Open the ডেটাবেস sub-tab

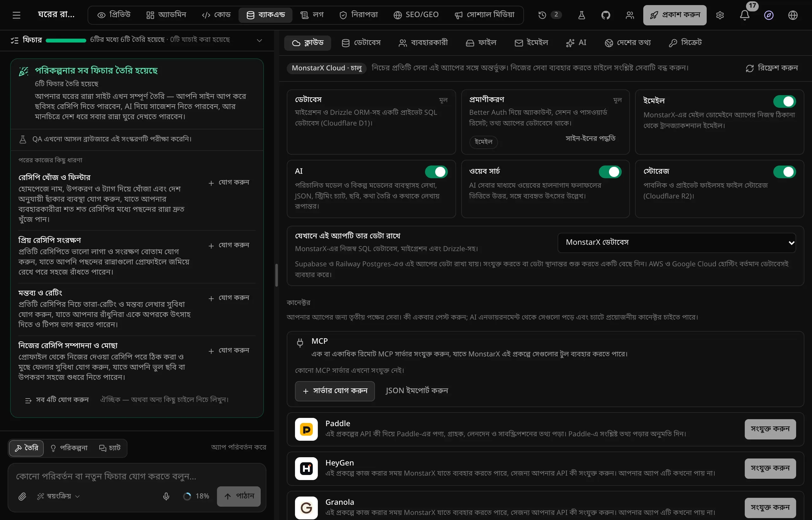tap(361, 43)
